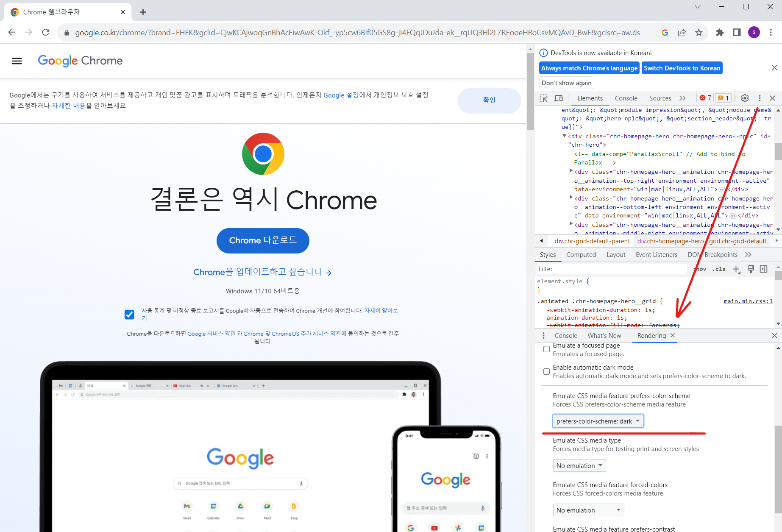Click Switch DevTools to Korean
This screenshot has width=782, height=532.
[x=682, y=68]
